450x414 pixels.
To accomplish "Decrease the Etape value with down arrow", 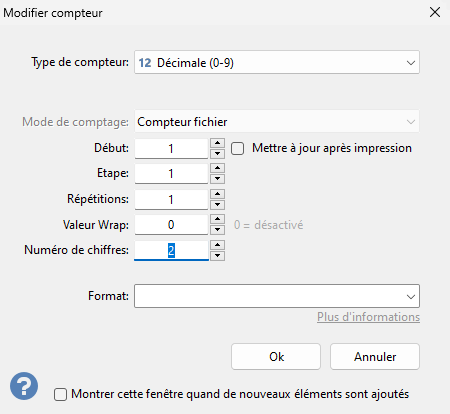I will 218,179.
